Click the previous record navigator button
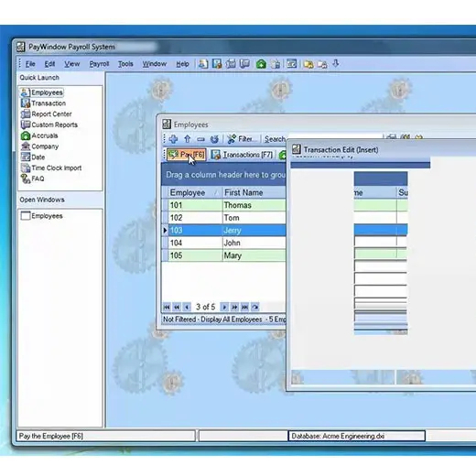 pos(188,307)
